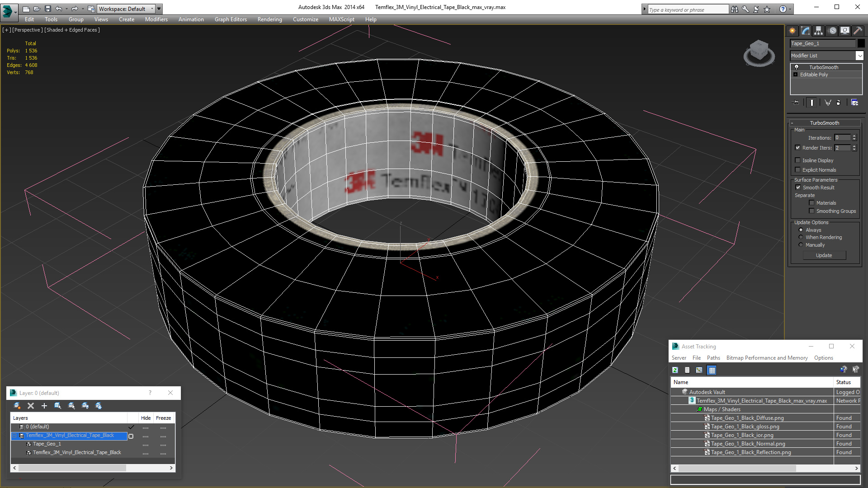Switch to the Utilities hammer panel tab

pos(858,31)
